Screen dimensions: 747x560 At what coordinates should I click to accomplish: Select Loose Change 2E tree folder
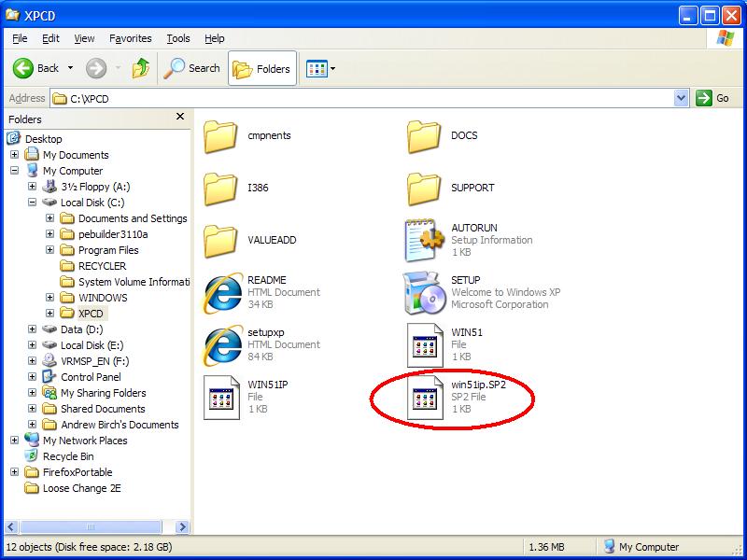(81, 488)
